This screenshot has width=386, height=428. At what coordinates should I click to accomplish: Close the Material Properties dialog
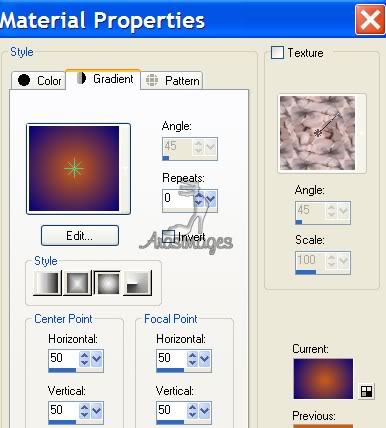coord(370,19)
